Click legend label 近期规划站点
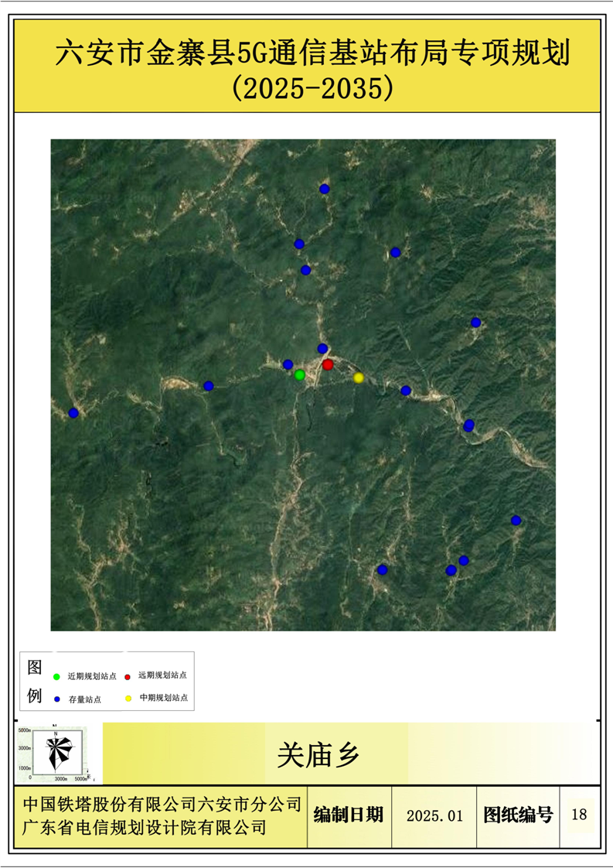Screen dimensions: 613x868 pyautogui.click(x=92, y=676)
